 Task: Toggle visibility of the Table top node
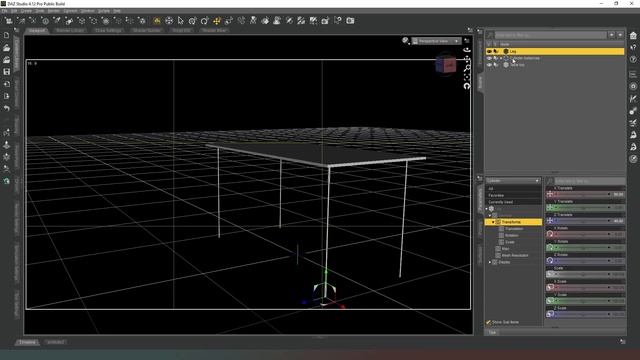(x=489, y=65)
